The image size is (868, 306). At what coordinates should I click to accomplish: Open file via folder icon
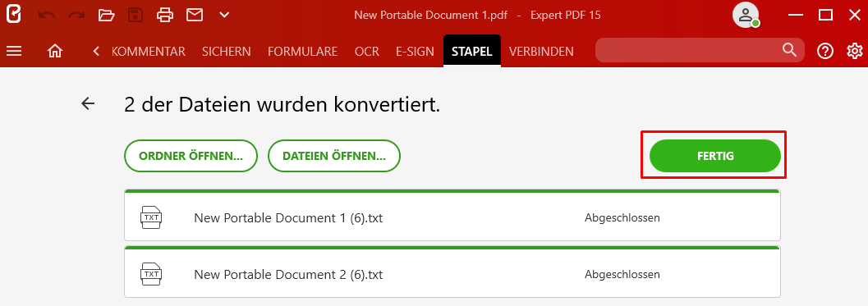click(x=106, y=15)
